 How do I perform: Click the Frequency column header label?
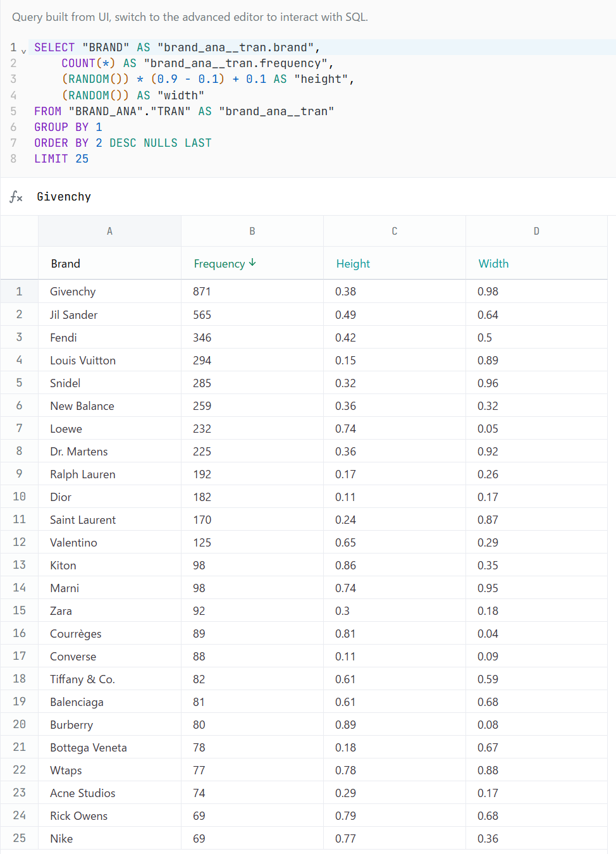(x=219, y=264)
